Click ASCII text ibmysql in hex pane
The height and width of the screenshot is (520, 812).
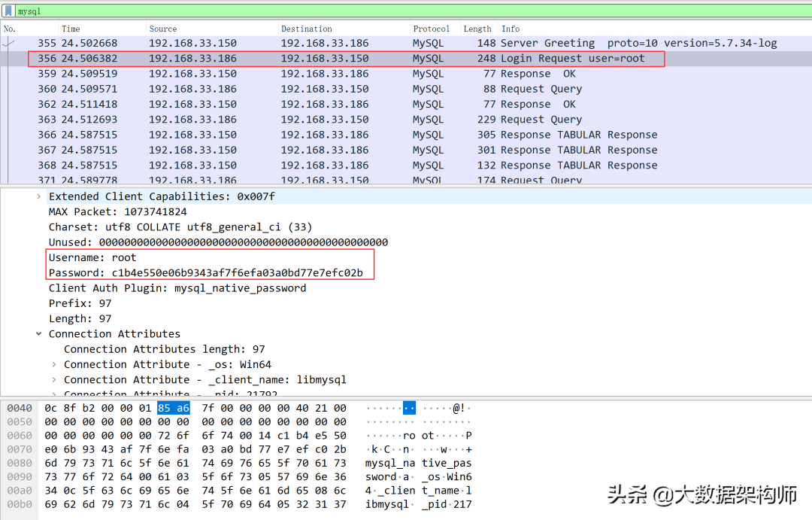[x=386, y=504]
